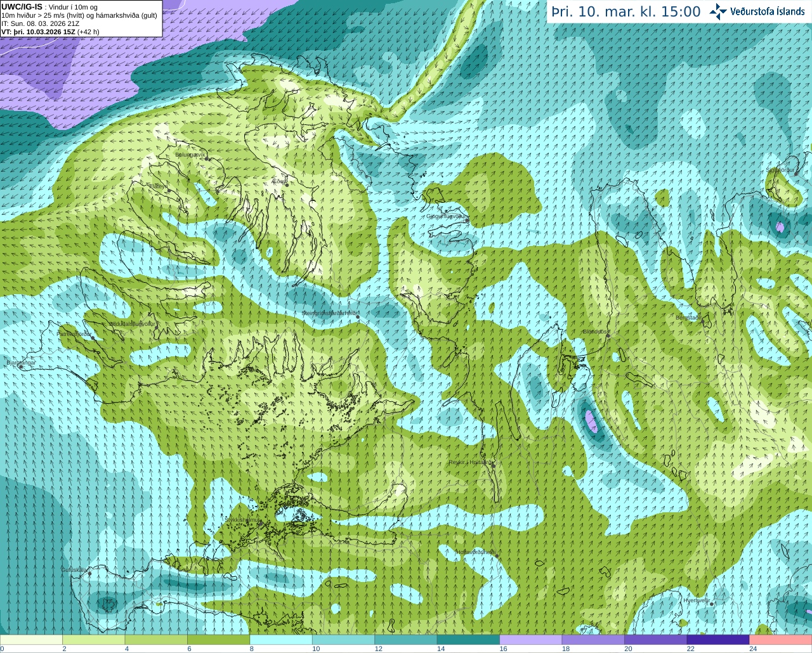Click the 12–14 m/s teal legend swatch

click(x=406, y=640)
